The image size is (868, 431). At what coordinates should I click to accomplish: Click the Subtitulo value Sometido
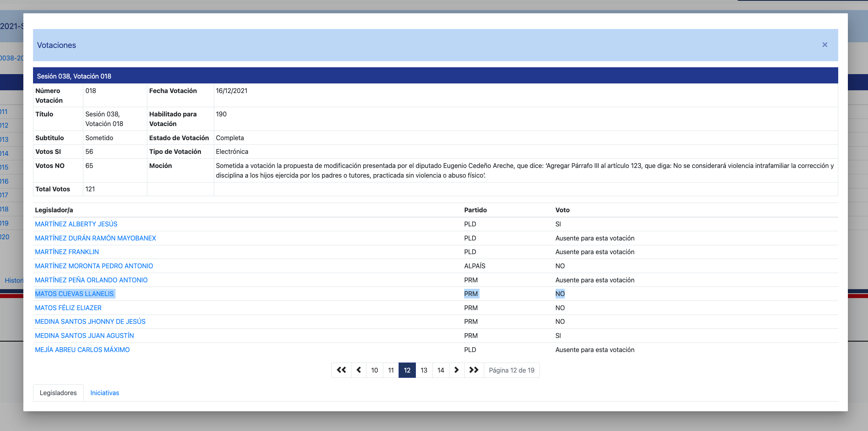[99, 138]
